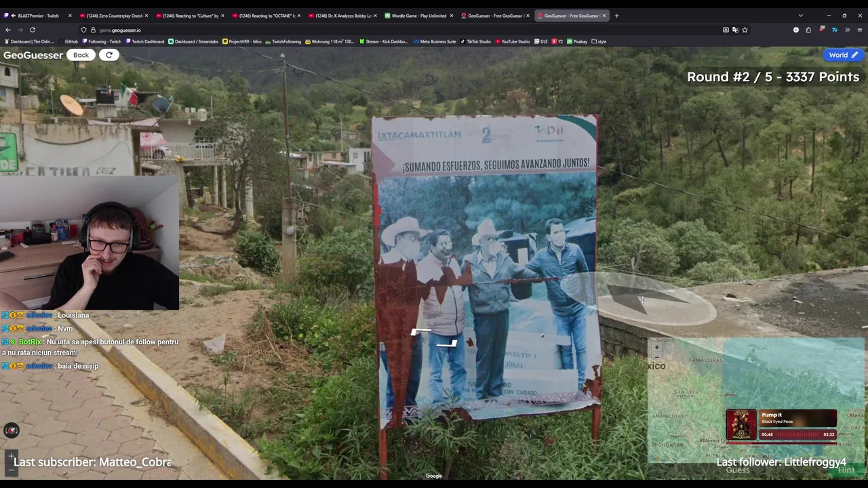Reload page with browser reload icon

click(32, 30)
